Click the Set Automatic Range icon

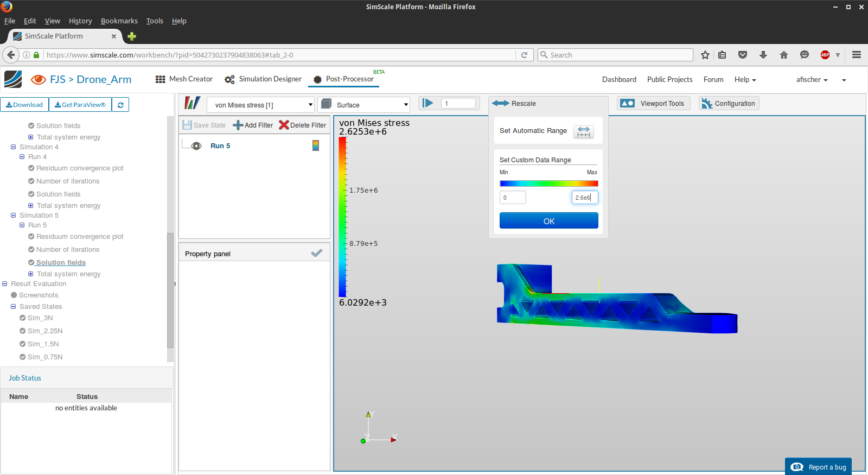pyautogui.click(x=583, y=131)
